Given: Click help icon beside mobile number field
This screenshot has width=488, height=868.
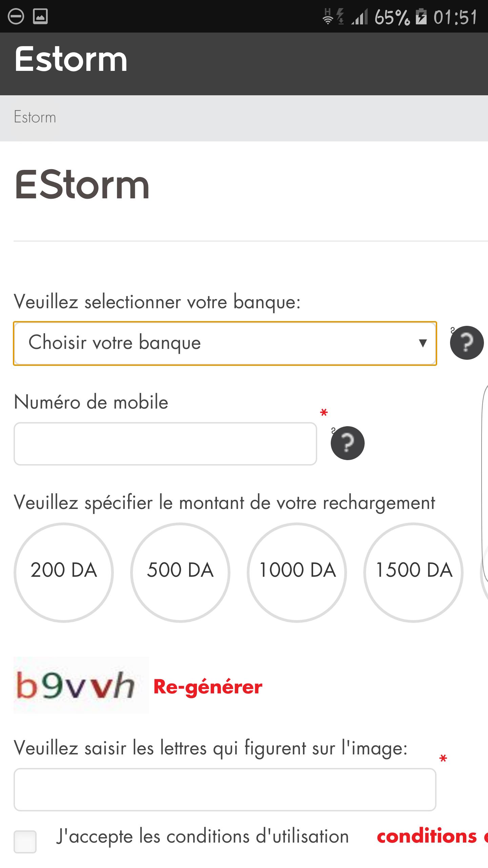Looking at the screenshot, I should (x=347, y=443).
